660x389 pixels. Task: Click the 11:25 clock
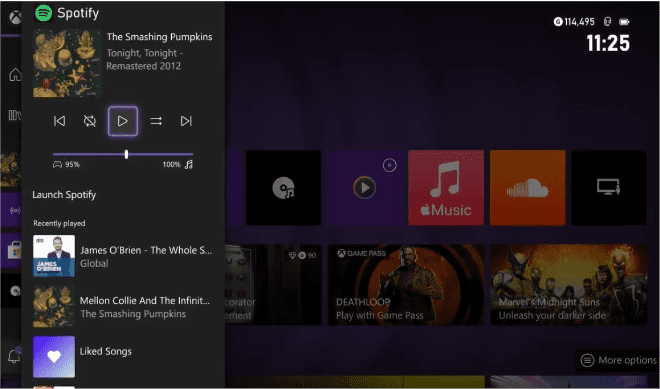click(x=608, y=43)
